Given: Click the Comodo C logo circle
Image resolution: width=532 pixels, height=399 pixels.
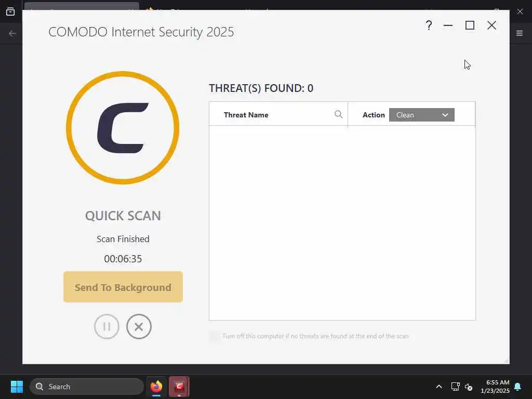Looking at the screenshot, I should pyautogui.click(x=123, y=128).
